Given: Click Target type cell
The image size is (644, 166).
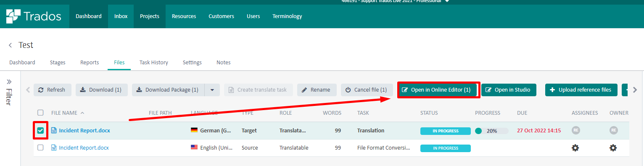Looking at the screenshot, I should coord(249,130).
